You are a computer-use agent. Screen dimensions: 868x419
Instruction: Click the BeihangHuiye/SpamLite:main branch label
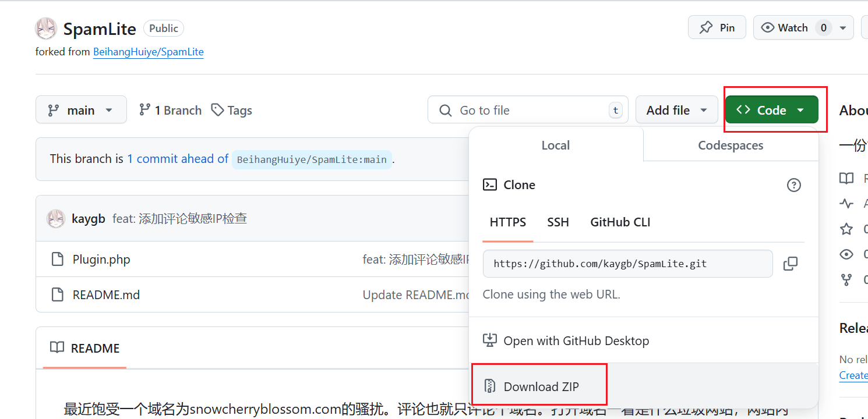click(x=312, y=159)
